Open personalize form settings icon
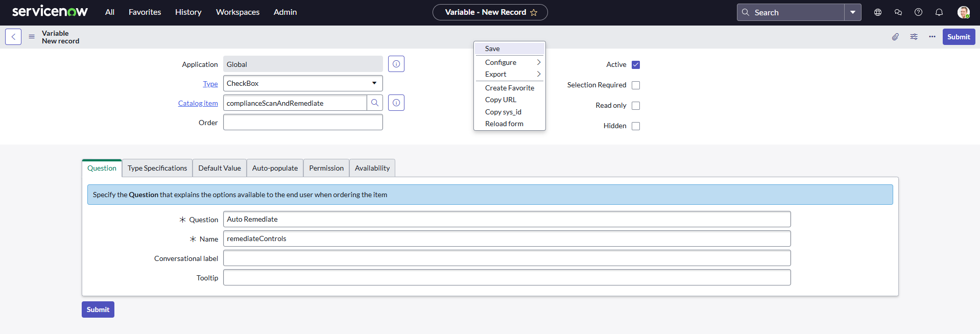980x334 pixels. coord(914,37)
